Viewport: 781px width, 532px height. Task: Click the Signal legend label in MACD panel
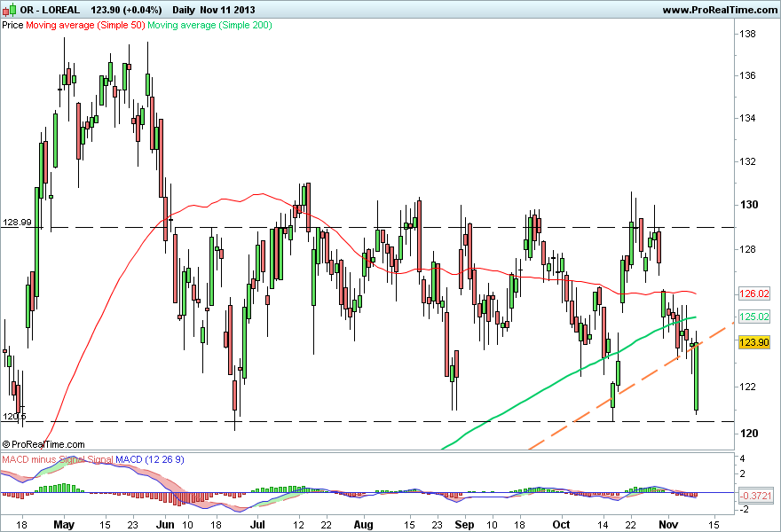tap(99, 459)
